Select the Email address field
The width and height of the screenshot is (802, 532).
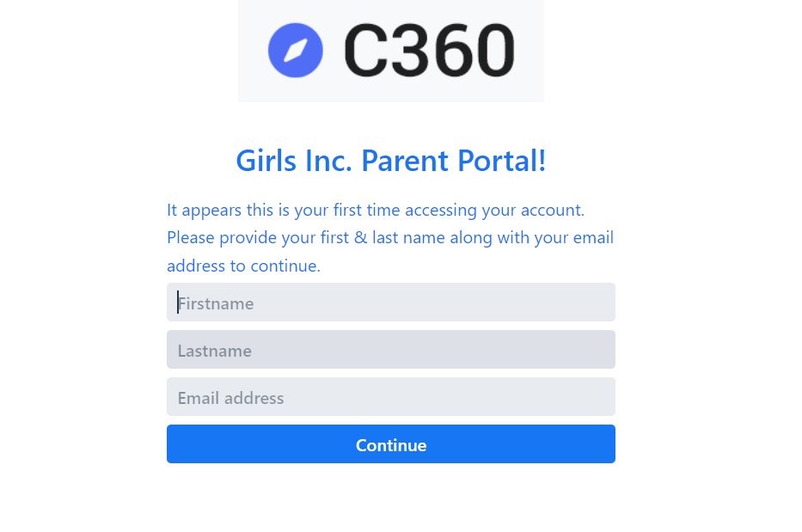click(x=391, y=397)
